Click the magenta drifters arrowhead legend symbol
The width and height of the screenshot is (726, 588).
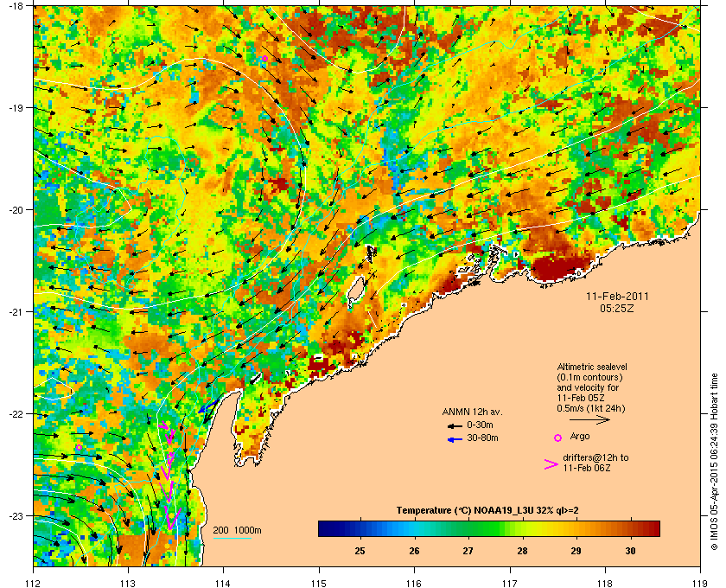click(551, 464)
